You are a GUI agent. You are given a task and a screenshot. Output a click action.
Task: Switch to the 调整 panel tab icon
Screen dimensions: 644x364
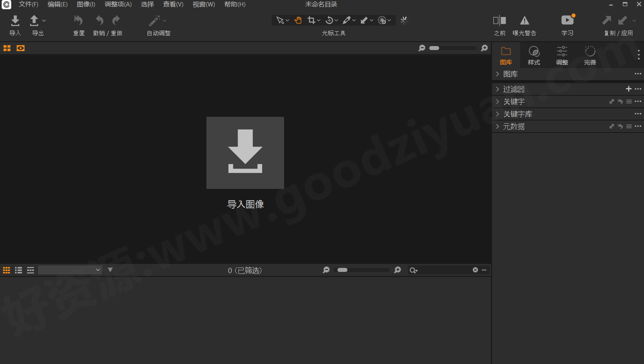click(x=562, y=52)
